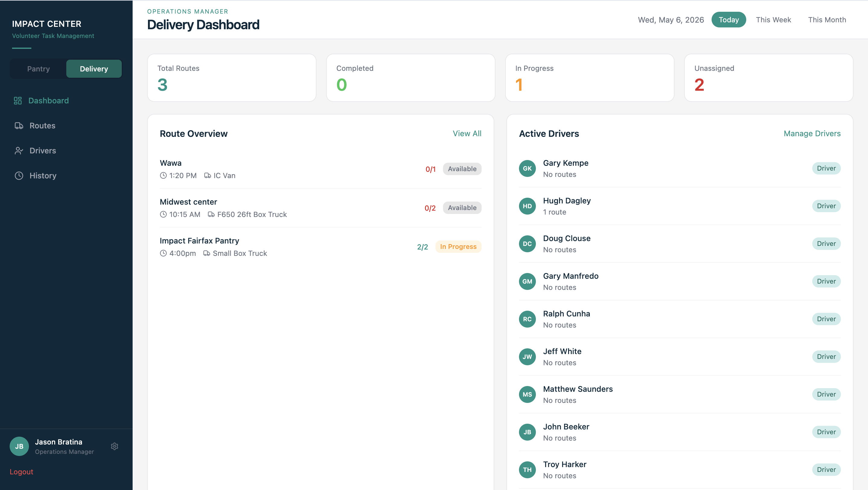This screenshot has width=868, height=490.
Task: Click the 0/1 count on Wawa route
Action: (x=430, y=169)
